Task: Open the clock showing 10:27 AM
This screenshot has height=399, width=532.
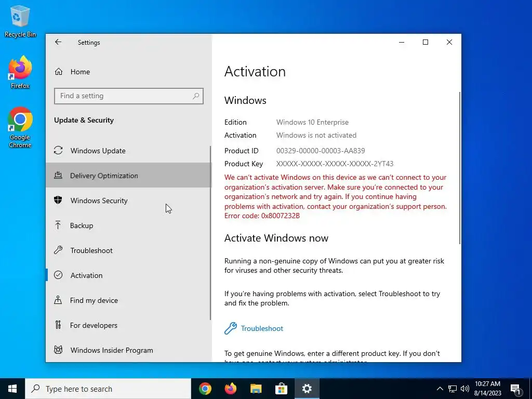Action: point(487,389)
